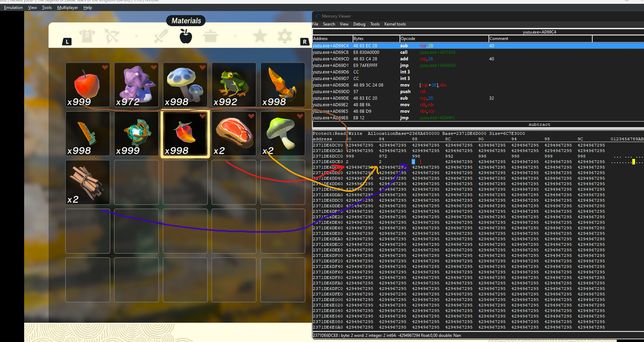Image resolution: width=644 pixels, height=342 pixels.
Task: Open yuzu Tools menu
Action: coord(47,8)
